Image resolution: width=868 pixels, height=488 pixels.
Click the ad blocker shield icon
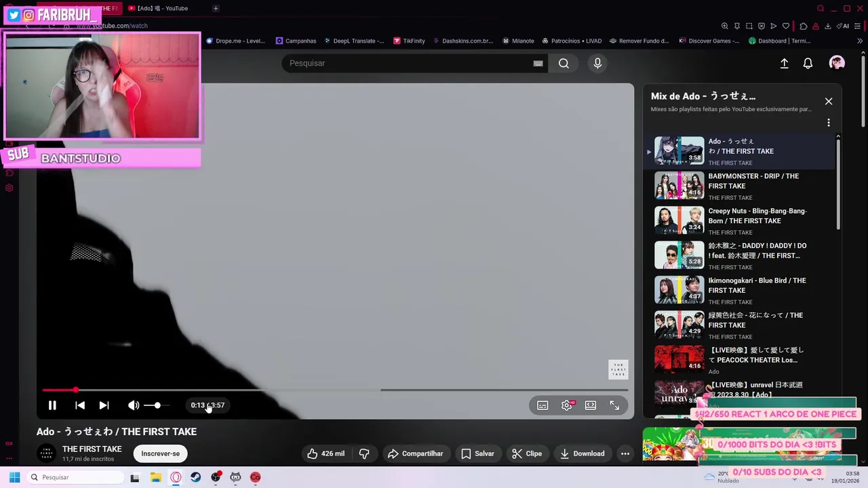(762, 26)
